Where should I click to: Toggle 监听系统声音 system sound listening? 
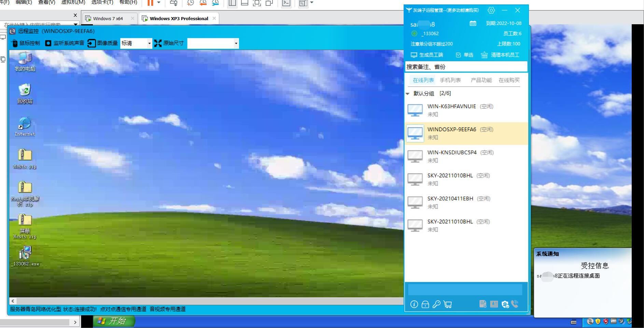[x=65, y=43]
